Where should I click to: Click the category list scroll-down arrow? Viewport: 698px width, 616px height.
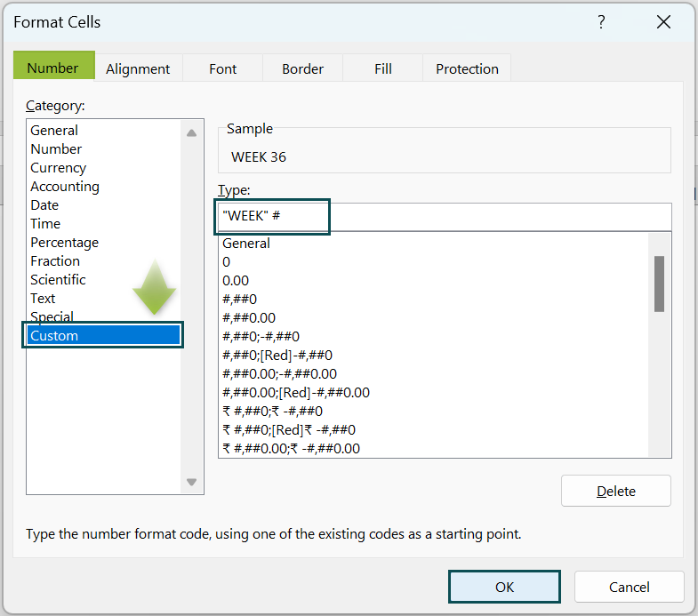(x=192, y=482)
